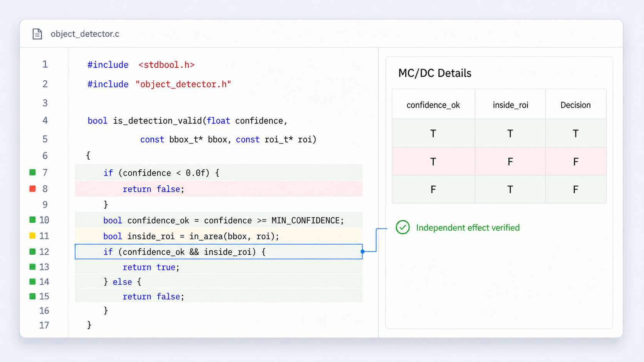Viewport: 644px width, 362px height.
Task: Click line number 17 in the gutter
Action: (44, 325)
